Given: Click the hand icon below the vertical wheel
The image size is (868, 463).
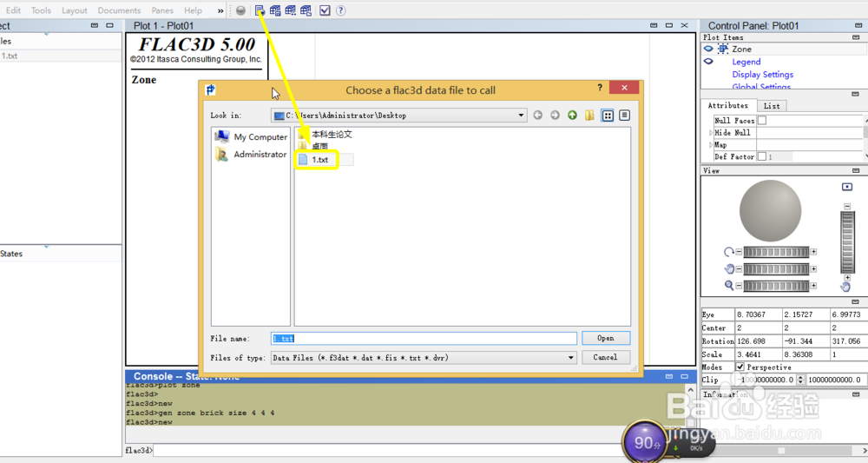Looking at the screenshot, I should 845,287.
